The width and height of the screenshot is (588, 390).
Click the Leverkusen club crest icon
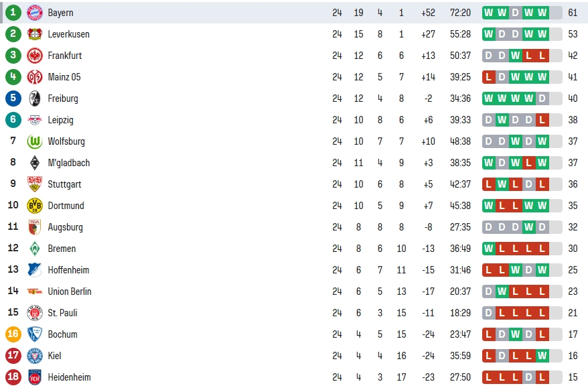coord(35,34)
